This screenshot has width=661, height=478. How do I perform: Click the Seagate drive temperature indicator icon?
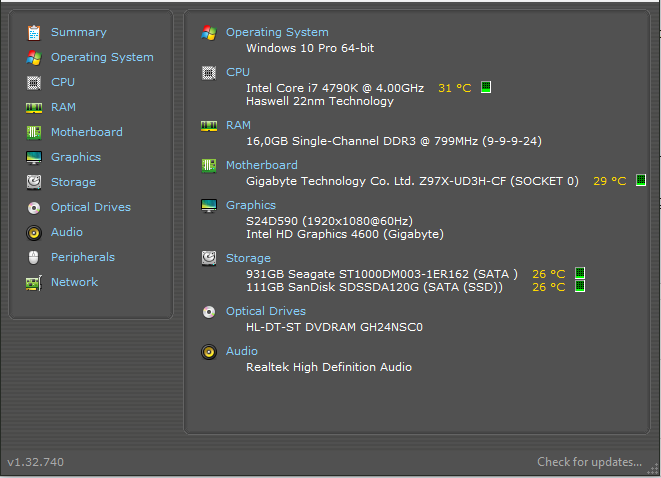click(580, 273)
